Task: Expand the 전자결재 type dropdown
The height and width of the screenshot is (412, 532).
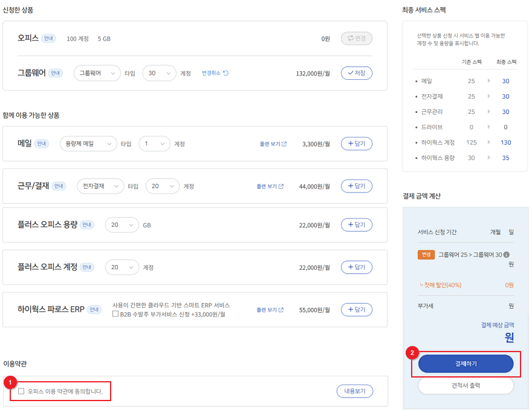Action: point(100,186)
